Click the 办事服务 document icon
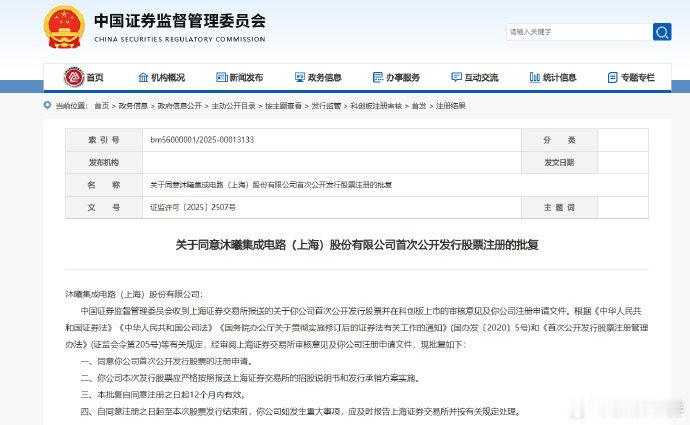The height and width of the screenshot is (425, 690). pos(378,77)
